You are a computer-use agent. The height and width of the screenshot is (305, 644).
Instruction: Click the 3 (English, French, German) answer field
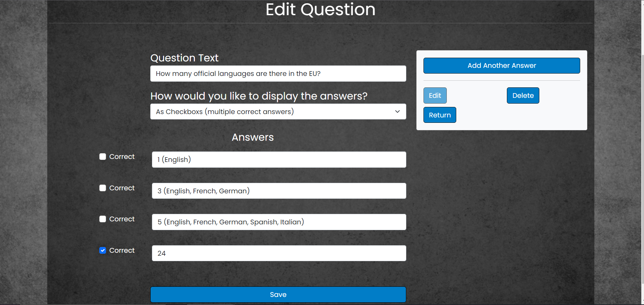pos(279,191)
